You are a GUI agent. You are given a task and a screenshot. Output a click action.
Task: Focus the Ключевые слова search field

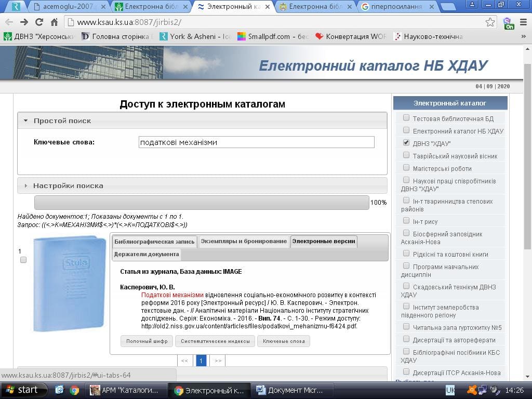click(x=257, y=142)
